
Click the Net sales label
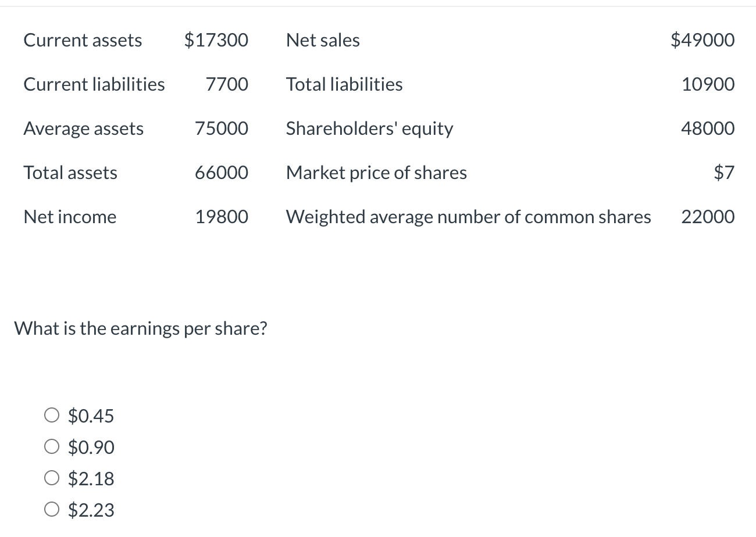[323, 40]
